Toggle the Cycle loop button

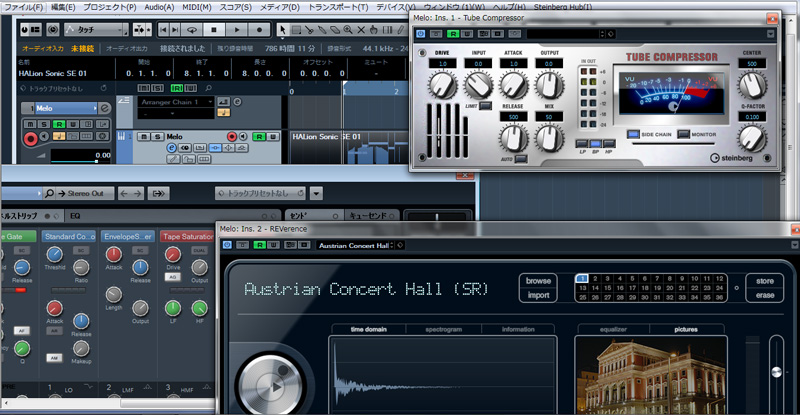[192, 30]
